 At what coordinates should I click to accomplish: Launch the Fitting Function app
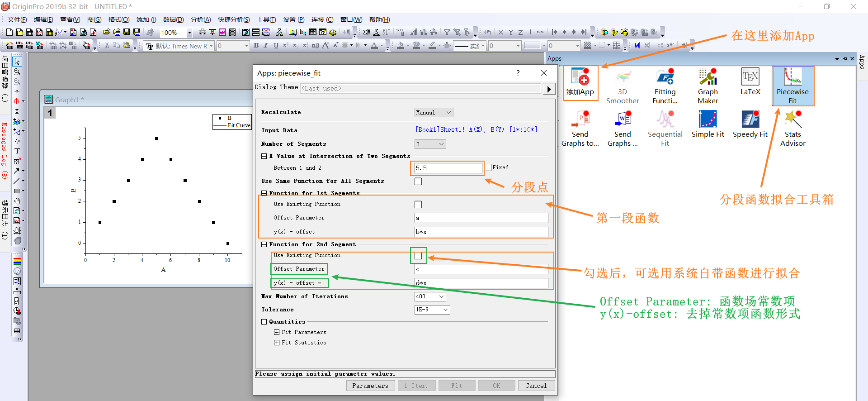click(665, 86)
